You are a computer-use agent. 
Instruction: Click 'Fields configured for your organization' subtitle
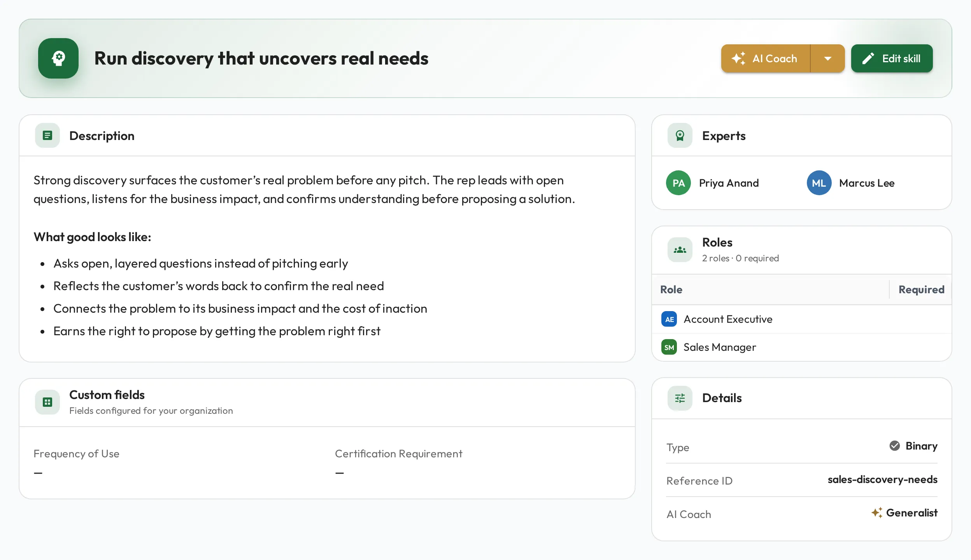[x=151, y=411]
